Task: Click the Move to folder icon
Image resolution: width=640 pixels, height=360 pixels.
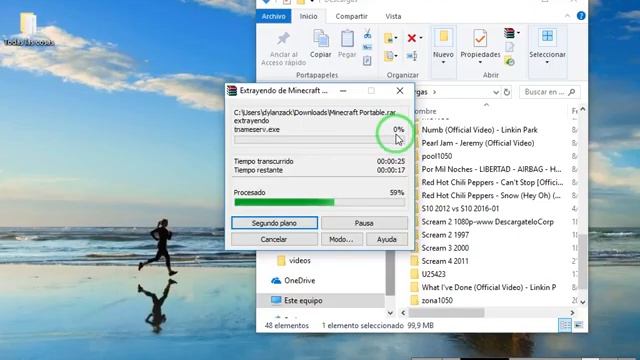Action: pos(389,38)
